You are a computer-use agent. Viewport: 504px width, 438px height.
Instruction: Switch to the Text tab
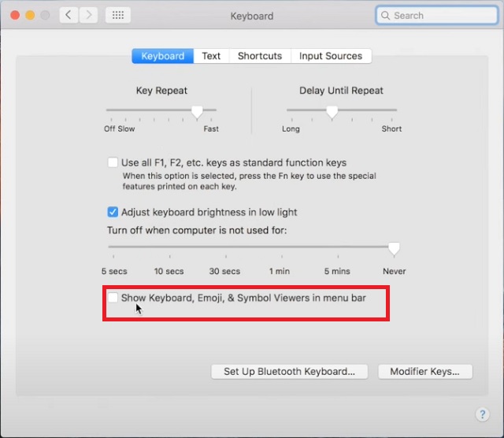[x=211, y=56]
